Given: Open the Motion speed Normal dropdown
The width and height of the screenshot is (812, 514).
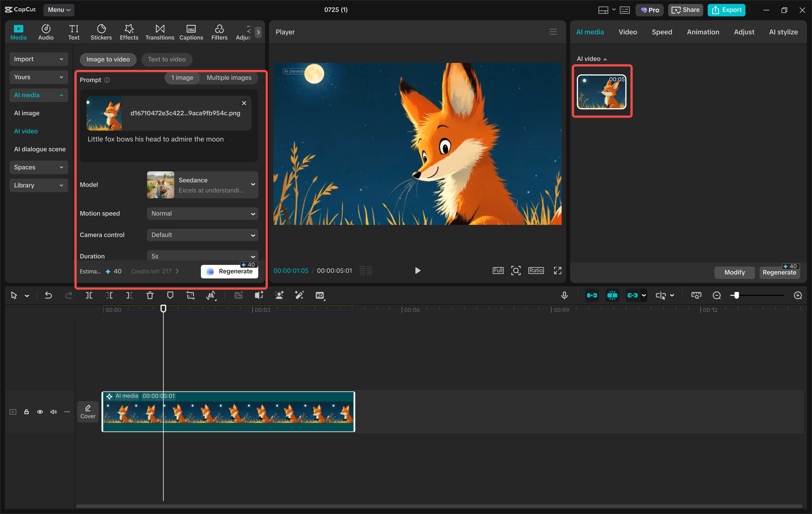Looking at the screenshot, I should 202,214.
